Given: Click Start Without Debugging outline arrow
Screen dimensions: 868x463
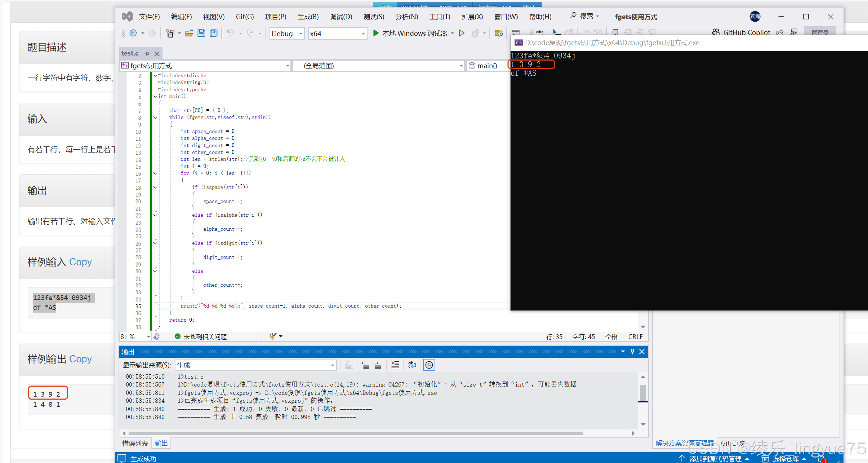Looking at the screenshot, I should (462, 33).
